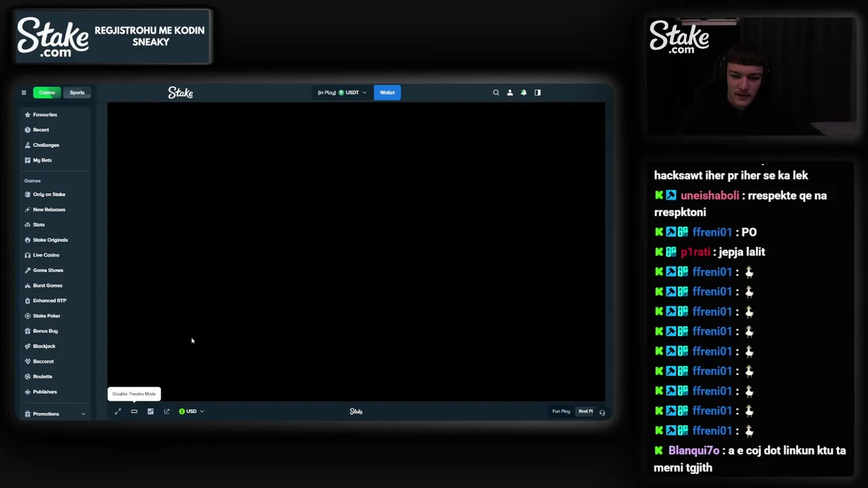Open Roulette in sidebar
This screenshot has width=868, height=488.
pos(43,377)
